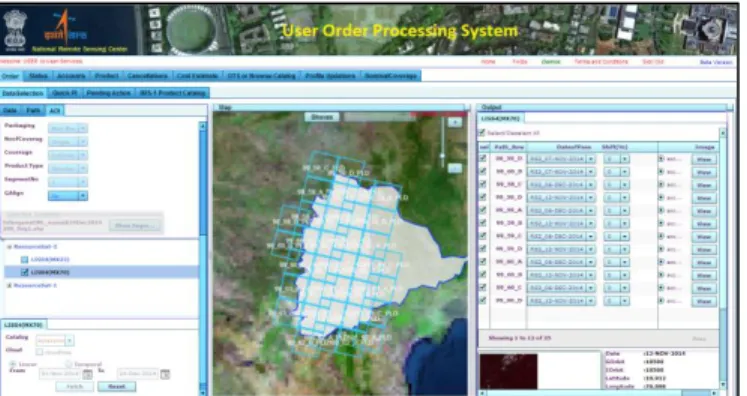Open the Profile Updations tab
This screenshot has width=747, height=396.
click(330, 76)
